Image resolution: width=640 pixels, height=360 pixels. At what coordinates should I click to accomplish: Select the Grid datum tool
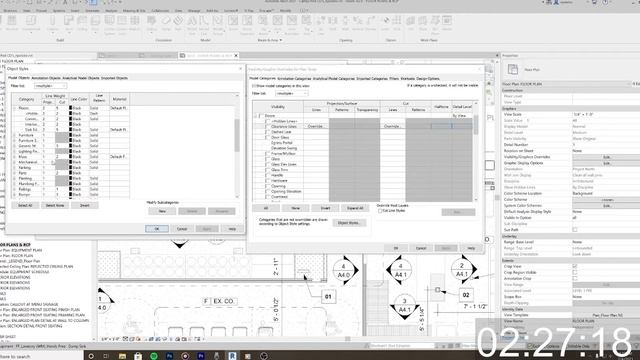[x=397, y=23]
